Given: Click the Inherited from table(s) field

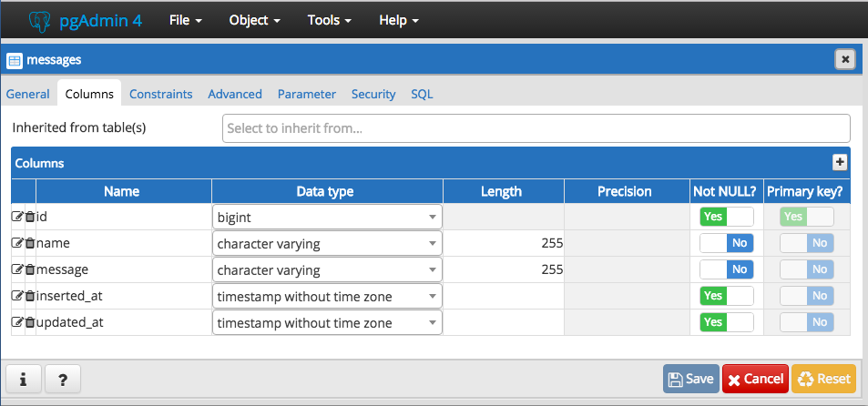Looking at the screenshot, I should (536, 128).
